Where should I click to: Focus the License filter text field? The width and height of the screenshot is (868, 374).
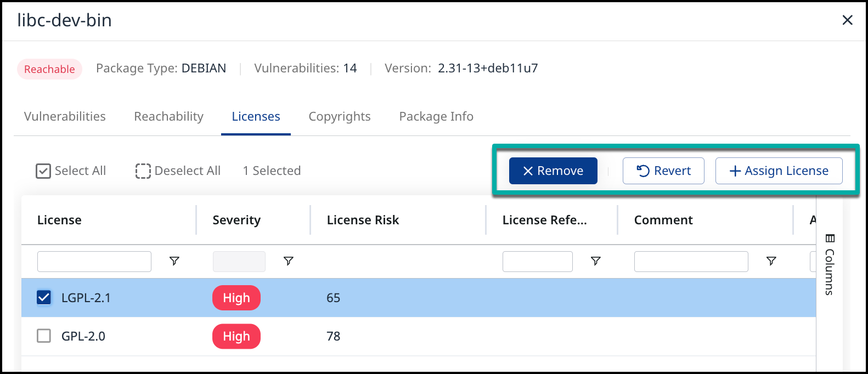94,262
